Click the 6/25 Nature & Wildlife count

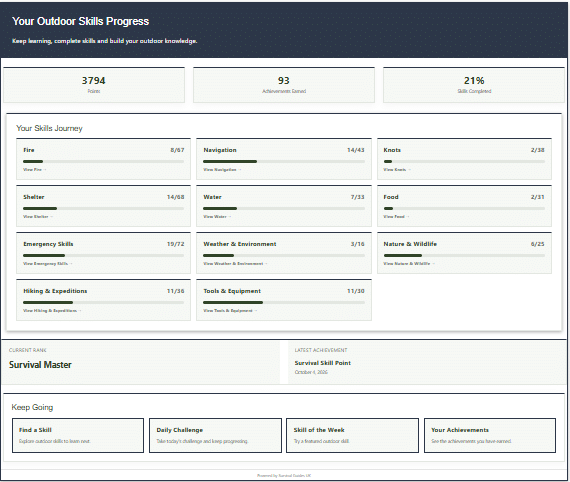click(538, 244)
